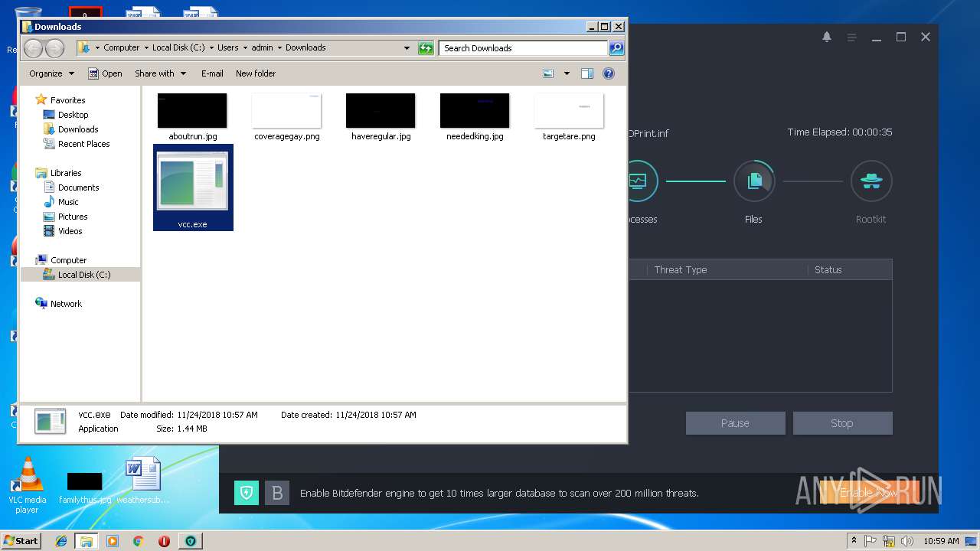Click the Forward navigation arrow in Explorer
The height and width of the screenshot is (551, 980).
[x=54, y=48]
